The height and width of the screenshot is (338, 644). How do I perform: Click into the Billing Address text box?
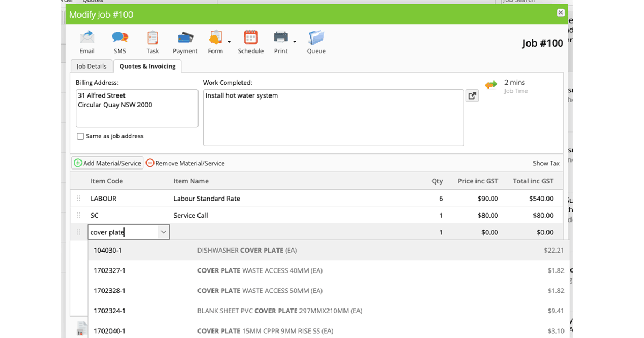pyautogui.click(x=137, y=108)
